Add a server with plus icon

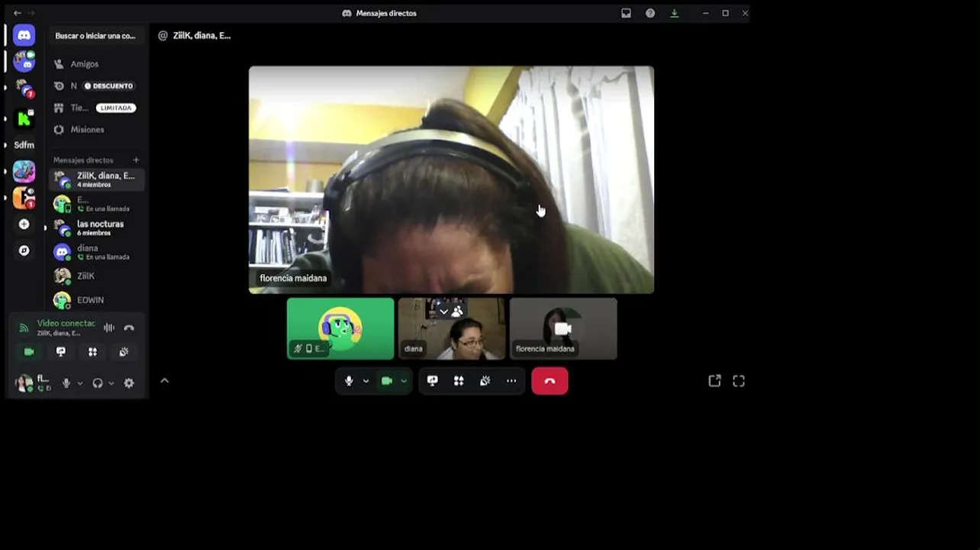tap(24, 224)
